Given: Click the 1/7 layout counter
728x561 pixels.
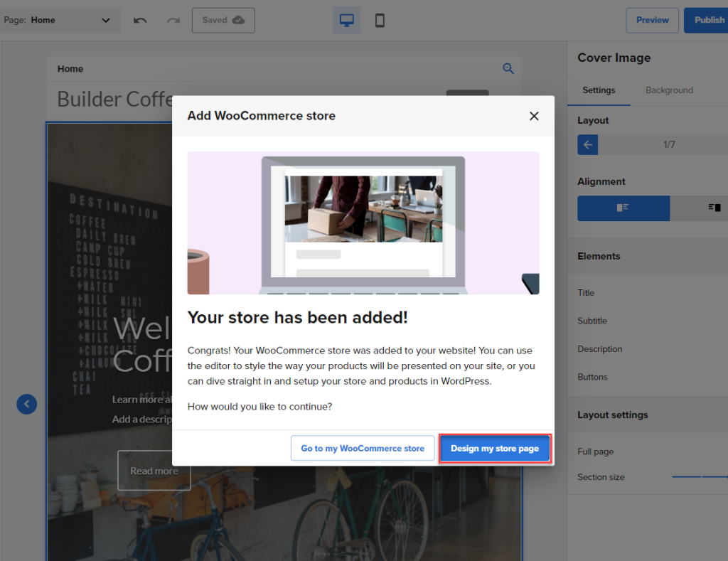Looking at the screenshot, I should 669,144.
